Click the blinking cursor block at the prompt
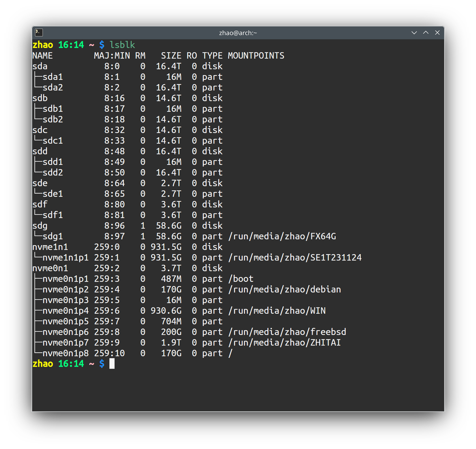 (112, 364)
